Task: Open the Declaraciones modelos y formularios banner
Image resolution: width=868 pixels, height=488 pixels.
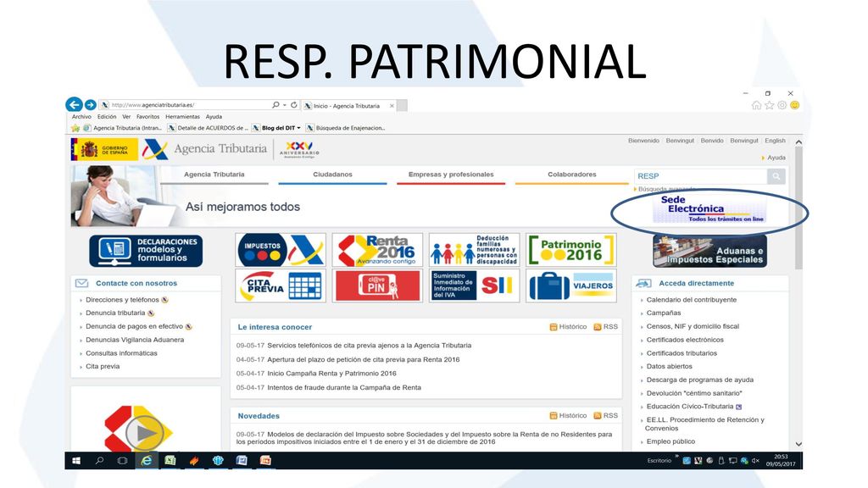Action: pyautogui.click(x=146, y=251)
